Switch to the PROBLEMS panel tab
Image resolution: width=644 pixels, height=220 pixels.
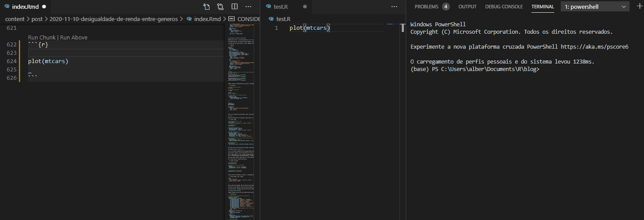click(426, 7)
